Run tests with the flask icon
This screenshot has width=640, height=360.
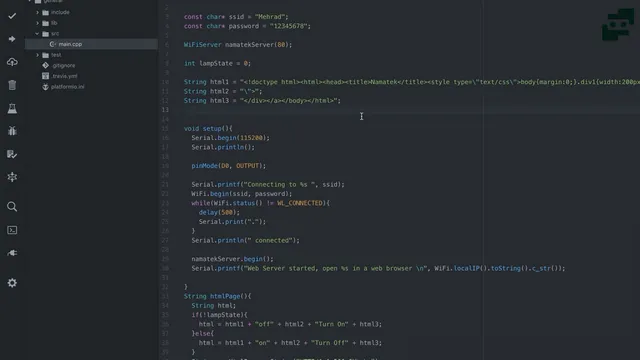(x=12, y=108)
